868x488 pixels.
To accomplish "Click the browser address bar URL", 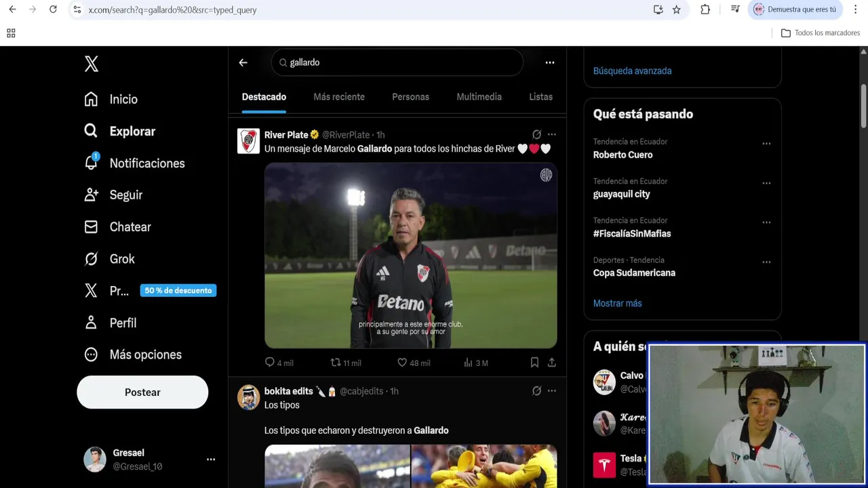I will [172, 10].
